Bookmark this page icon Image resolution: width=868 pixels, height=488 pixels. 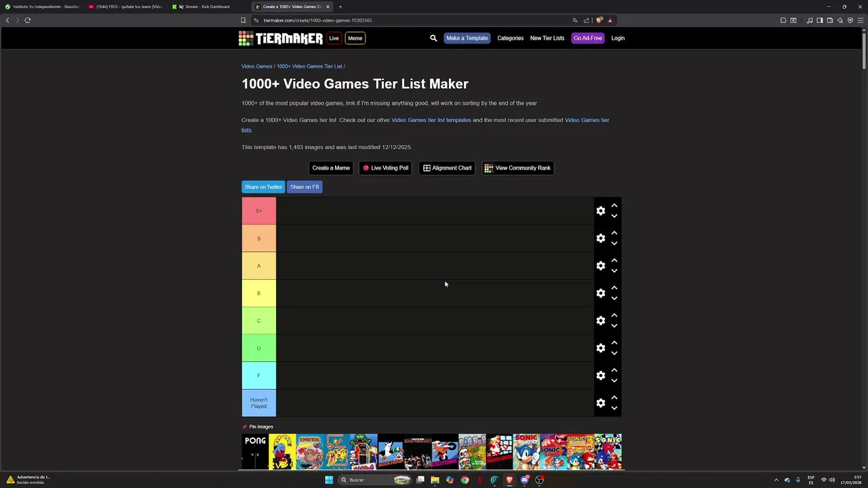tap(243, 20)
